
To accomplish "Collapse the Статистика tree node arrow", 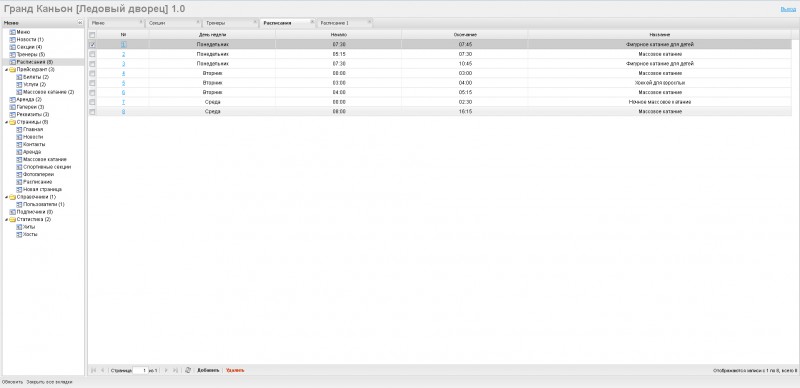I will [6, 220].
